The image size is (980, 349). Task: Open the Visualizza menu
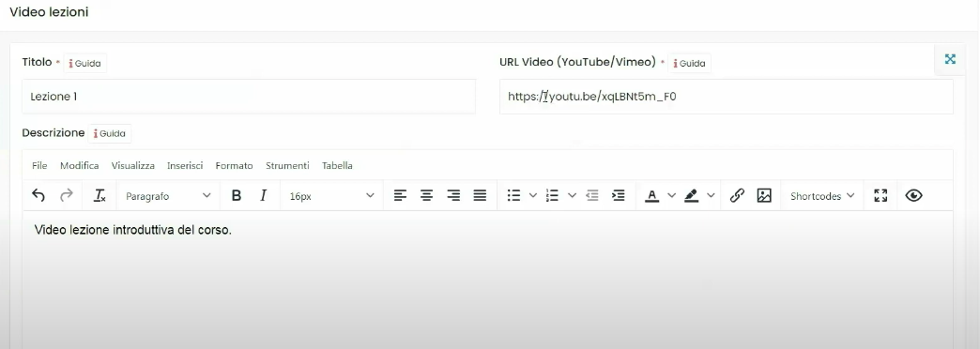tap(133, 166)
